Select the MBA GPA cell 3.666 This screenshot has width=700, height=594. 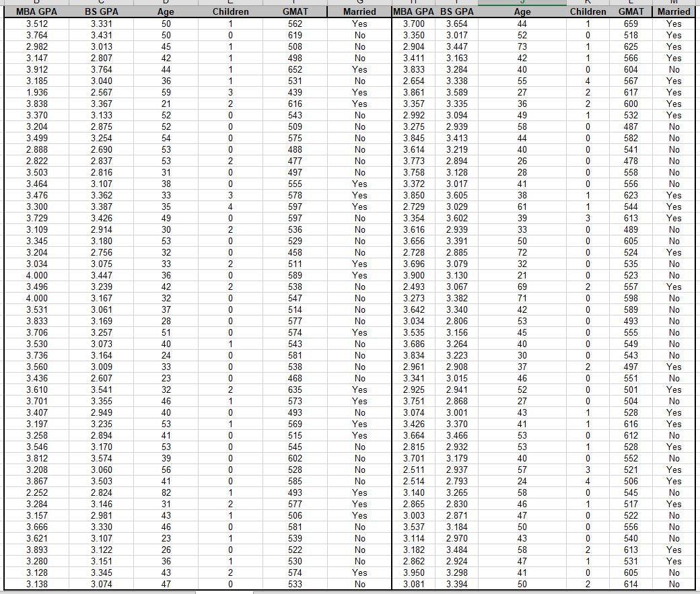point(36,527)
